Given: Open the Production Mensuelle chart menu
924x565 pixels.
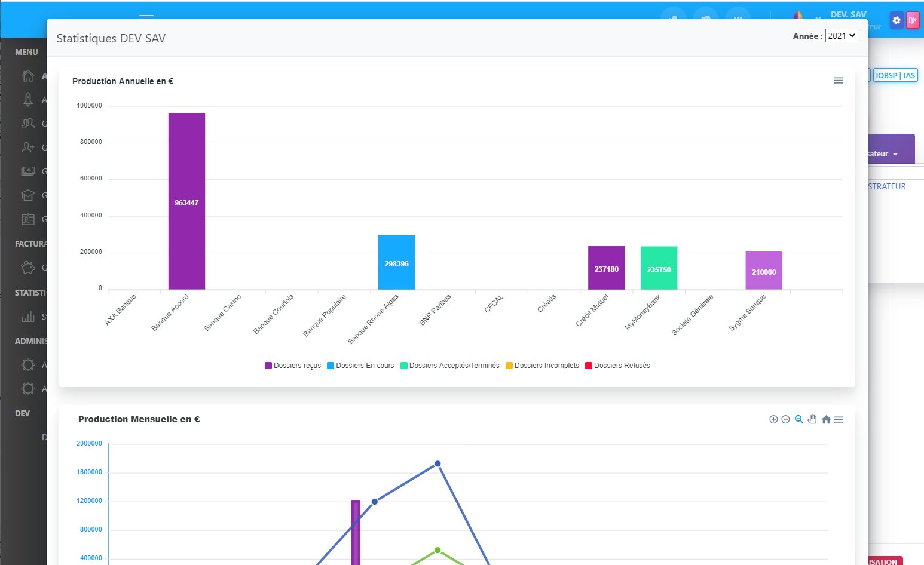Looking at the screenshot, I should [x=839, y=420].
